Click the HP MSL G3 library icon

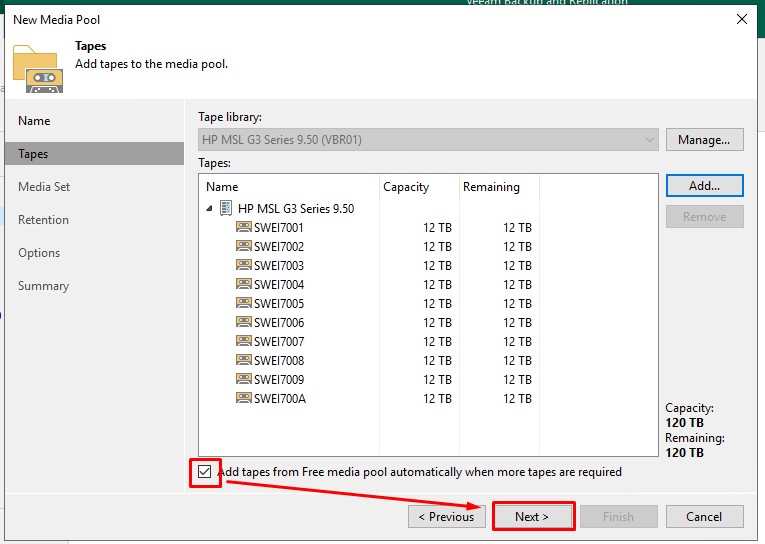(226, 208)
